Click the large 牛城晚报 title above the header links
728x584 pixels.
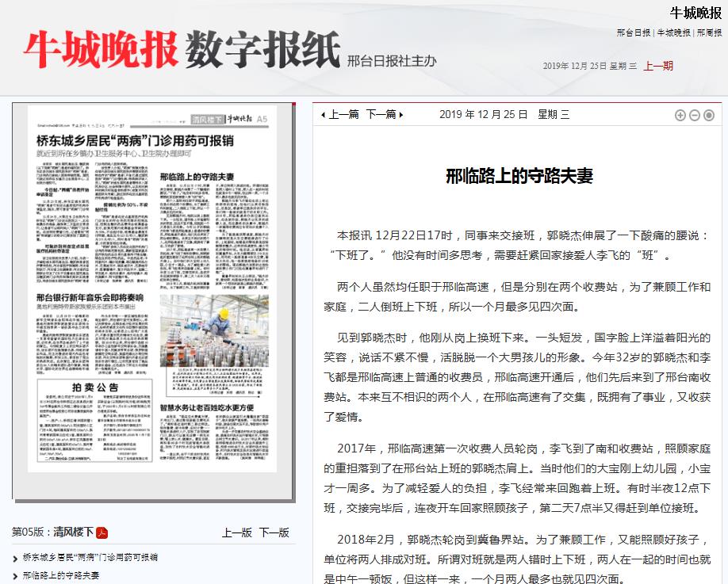click(696, 13)
